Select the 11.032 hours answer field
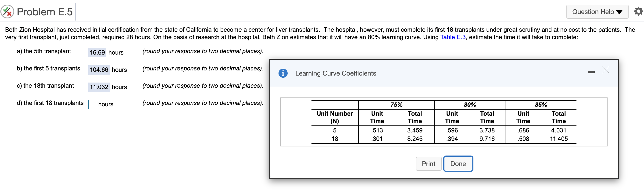The height and width of the screenshot is (194, 644). click(x=99, y=87)
